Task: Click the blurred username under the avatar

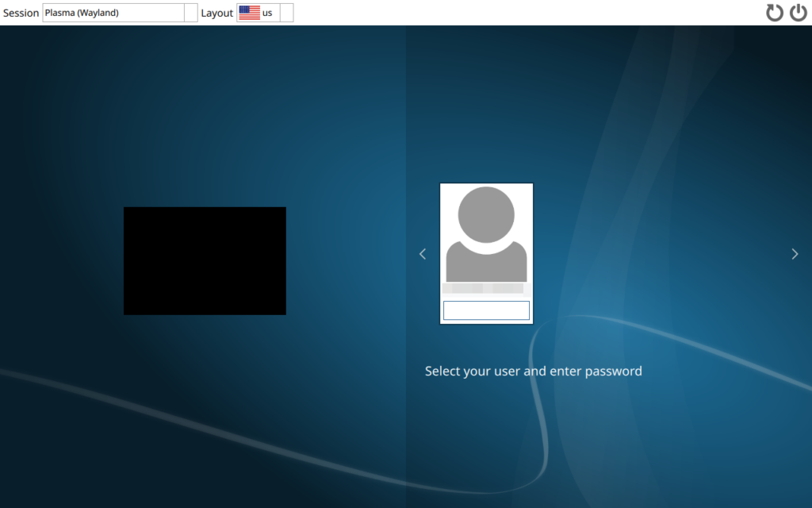Action: 483,289
